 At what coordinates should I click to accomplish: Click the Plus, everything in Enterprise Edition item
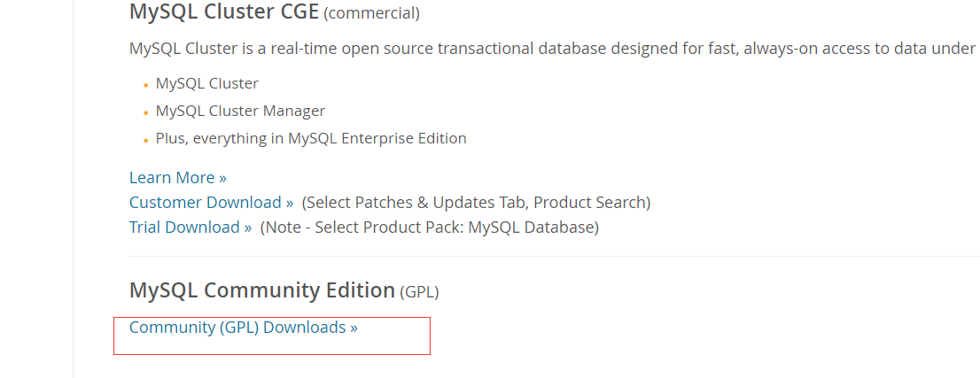tap(311, 138)
